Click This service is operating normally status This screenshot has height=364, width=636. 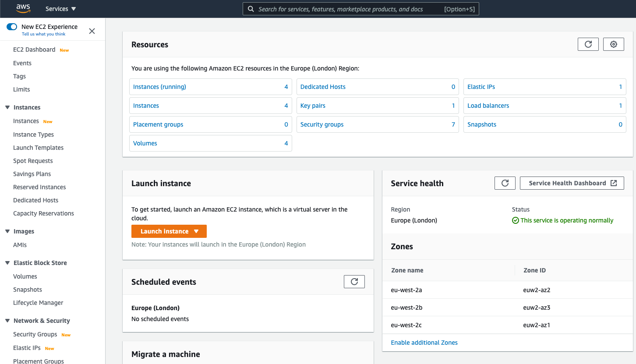[x=562, y=220]
